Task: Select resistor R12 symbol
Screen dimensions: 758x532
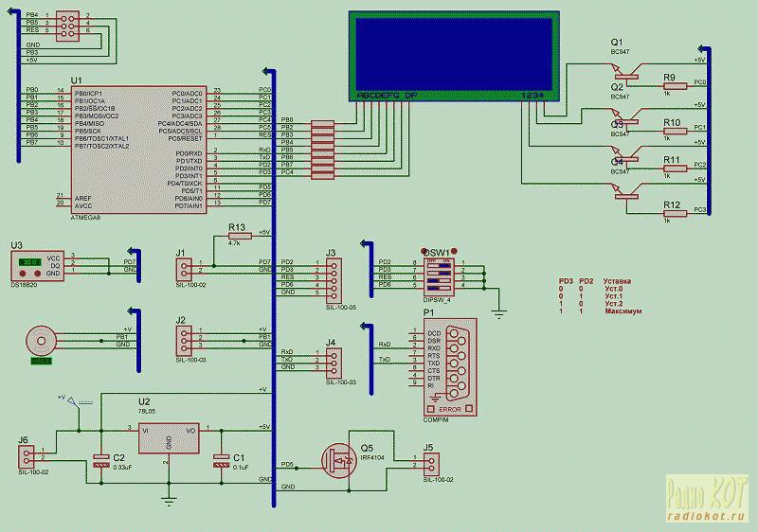Action: click(675, 213)
